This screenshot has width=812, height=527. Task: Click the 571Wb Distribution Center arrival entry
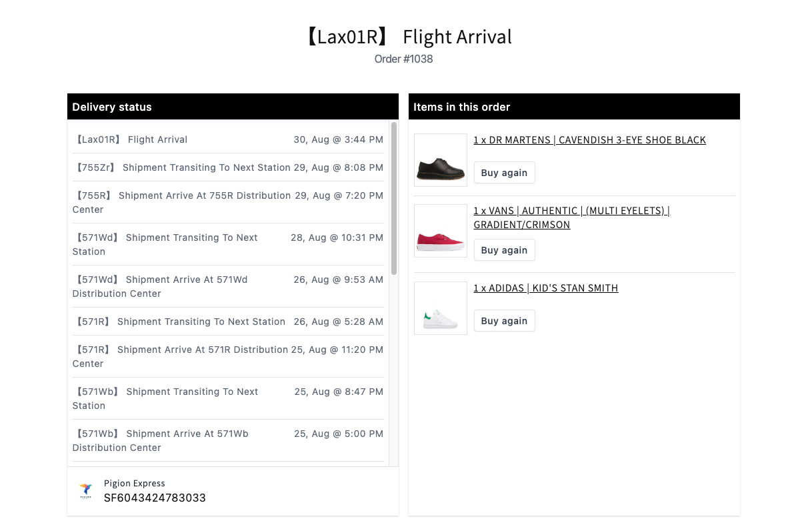pyautogui.click(x=227, y=440)
